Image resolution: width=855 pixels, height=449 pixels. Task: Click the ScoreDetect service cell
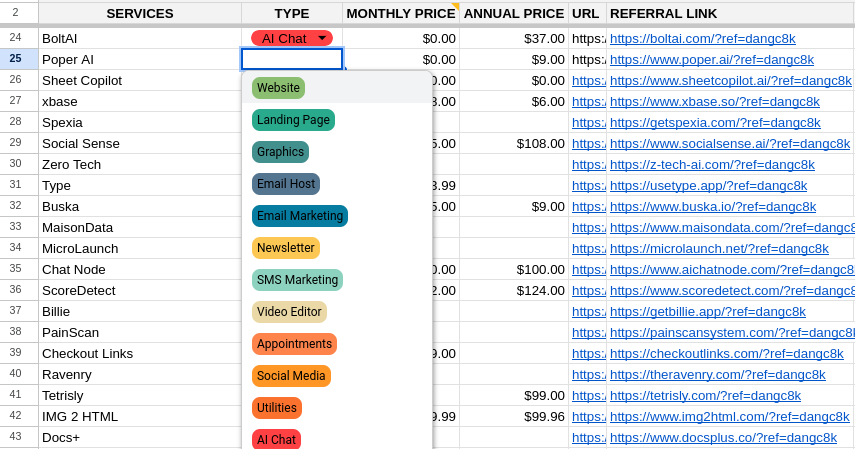tap(140, 290)
